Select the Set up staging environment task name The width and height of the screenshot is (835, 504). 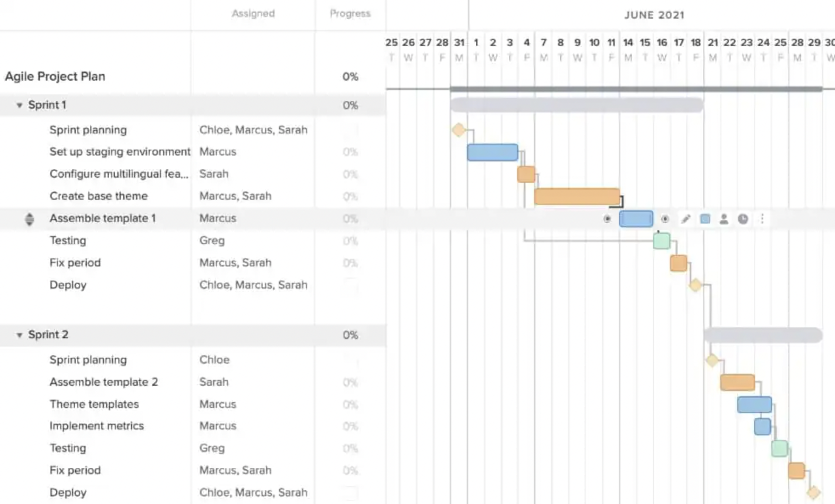[120, 152]
